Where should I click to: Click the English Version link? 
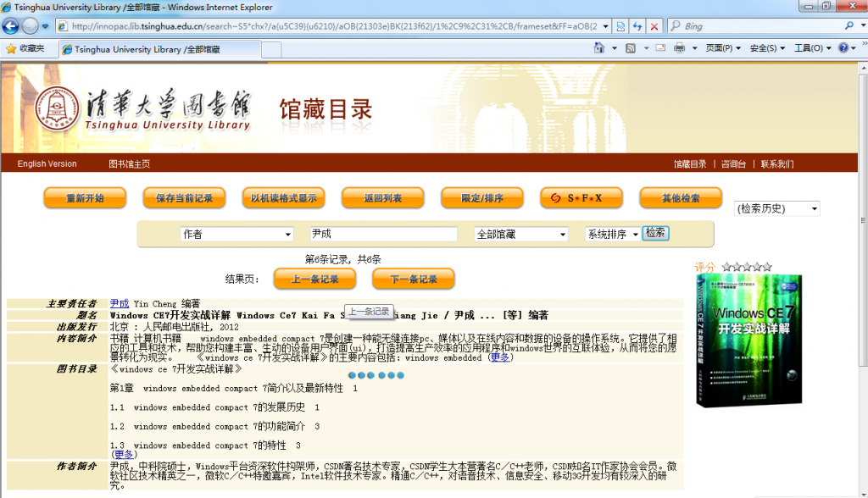[x=47, y=163]
